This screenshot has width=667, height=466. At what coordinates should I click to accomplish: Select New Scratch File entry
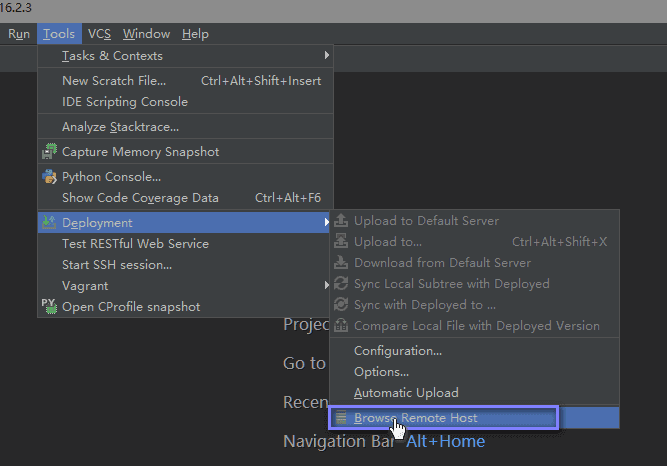pos(114,81)
